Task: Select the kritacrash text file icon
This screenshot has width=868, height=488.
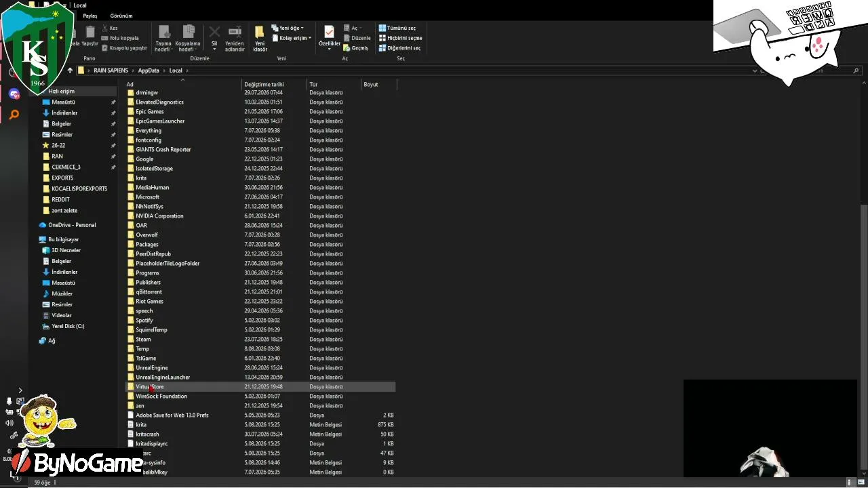Action: [131, 434]
